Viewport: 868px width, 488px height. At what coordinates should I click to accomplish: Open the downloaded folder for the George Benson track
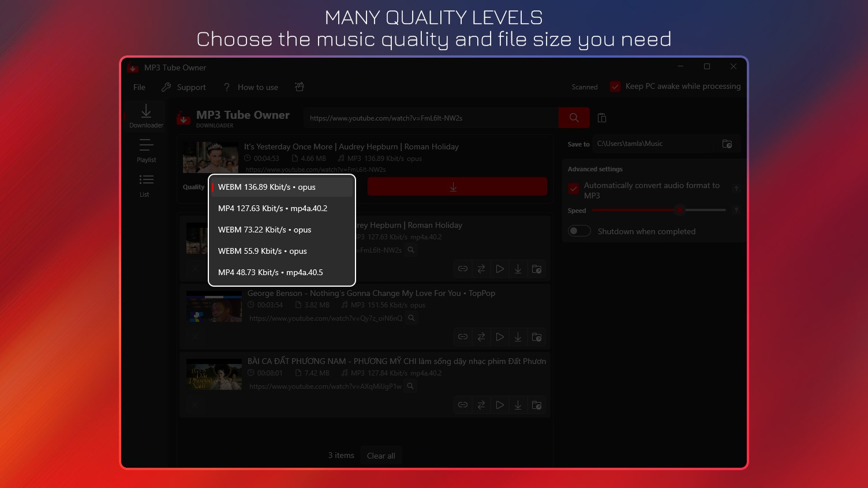tap(536, 337)
